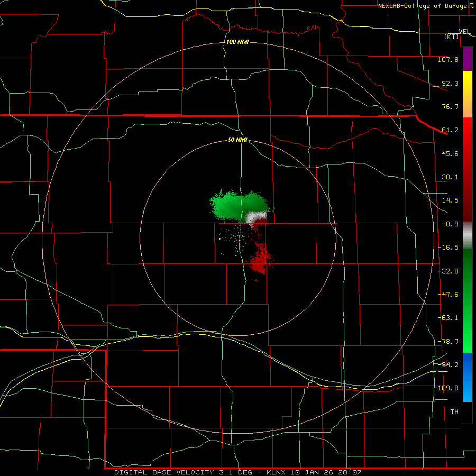Click the [KT] units label
The image size is (476, 476).
[452, 36]
